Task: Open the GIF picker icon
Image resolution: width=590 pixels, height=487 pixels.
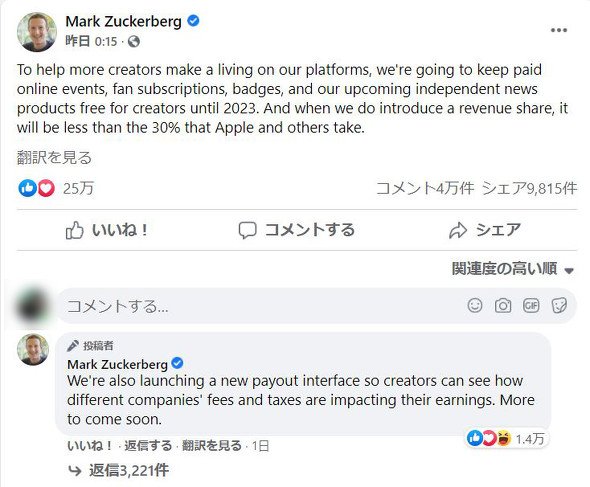Action: tap(531, 305)
